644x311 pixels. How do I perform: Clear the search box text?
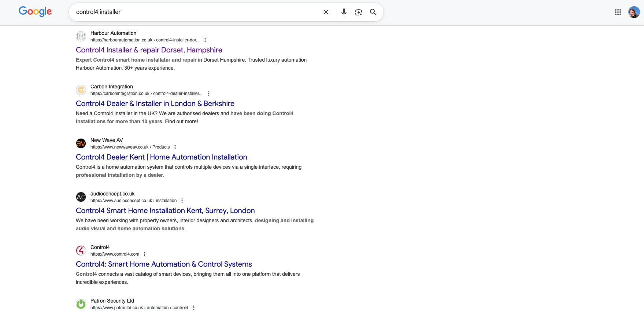326,12
